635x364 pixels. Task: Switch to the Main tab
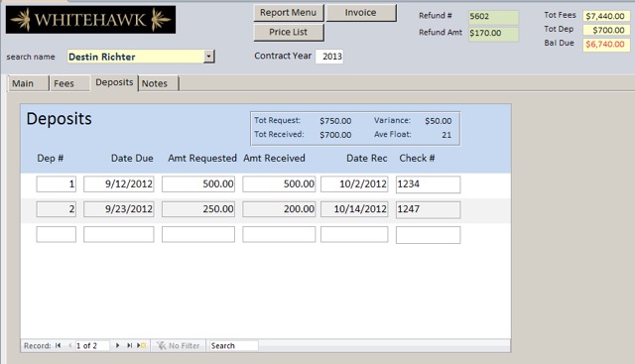tap(28, 83)
